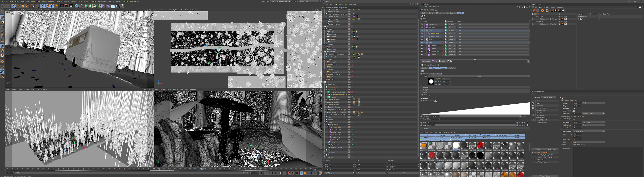Open Pixel Aspect Square dropdown
The height and width of the screenshot is (177, 644).
593,125
